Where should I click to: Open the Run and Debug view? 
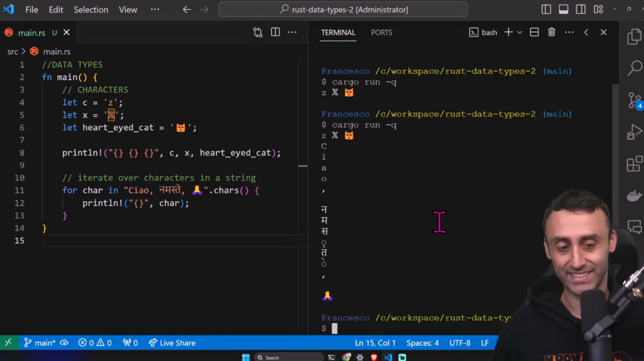634,132
